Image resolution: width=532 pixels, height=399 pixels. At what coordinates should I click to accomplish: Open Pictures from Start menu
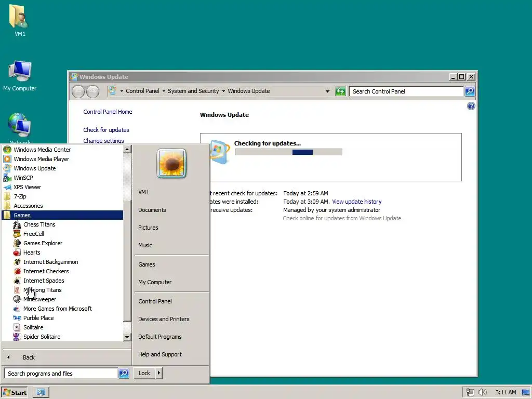(148, 228)
